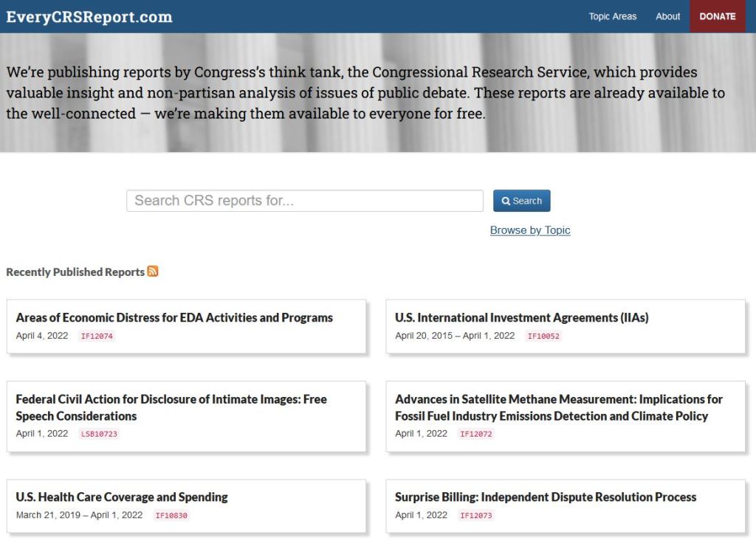756x546 pixels.
Task: Click the IF10052 report ID tag
Action: click(543, 336)
